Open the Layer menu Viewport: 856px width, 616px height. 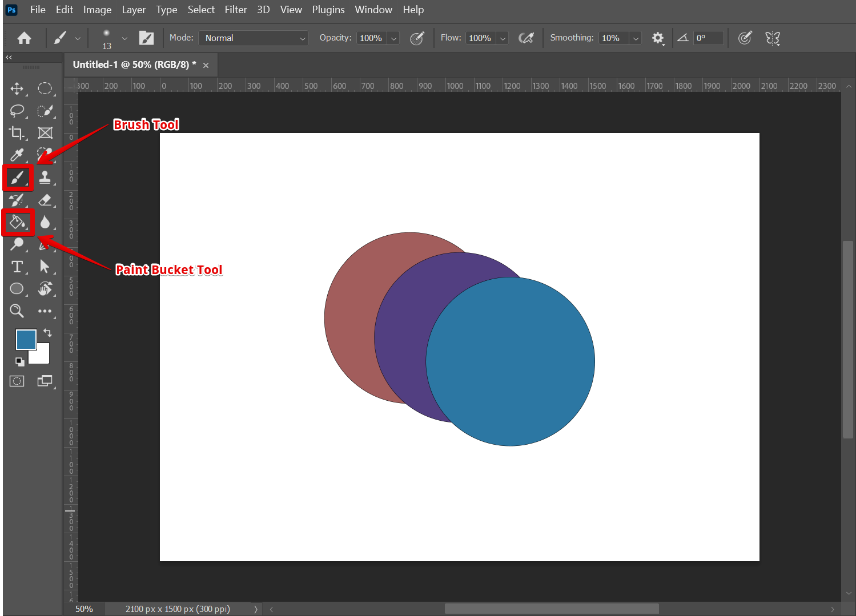134,10
